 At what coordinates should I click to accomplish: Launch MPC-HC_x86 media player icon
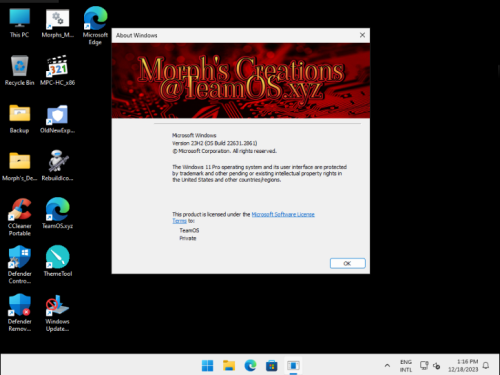(57, 70)
